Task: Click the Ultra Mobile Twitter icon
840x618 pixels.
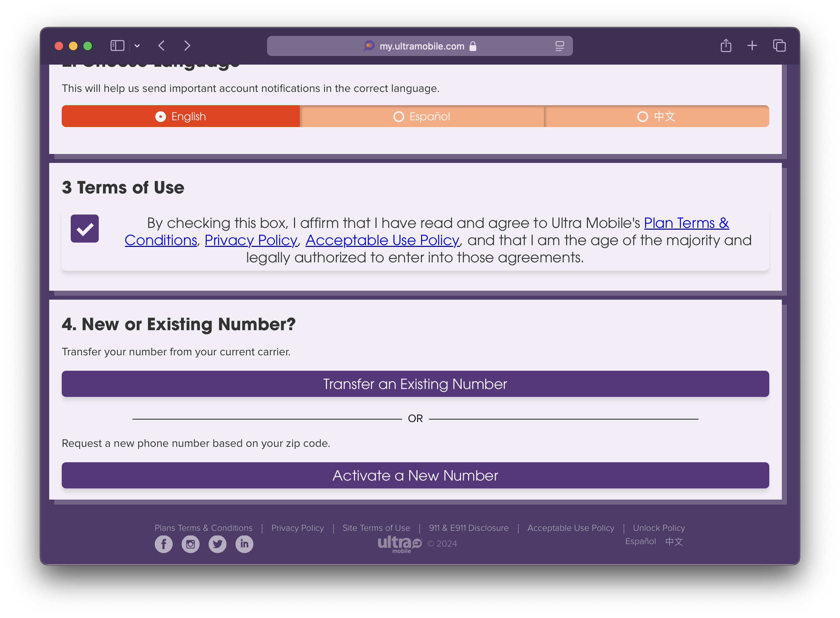Action: coord(217,544)
